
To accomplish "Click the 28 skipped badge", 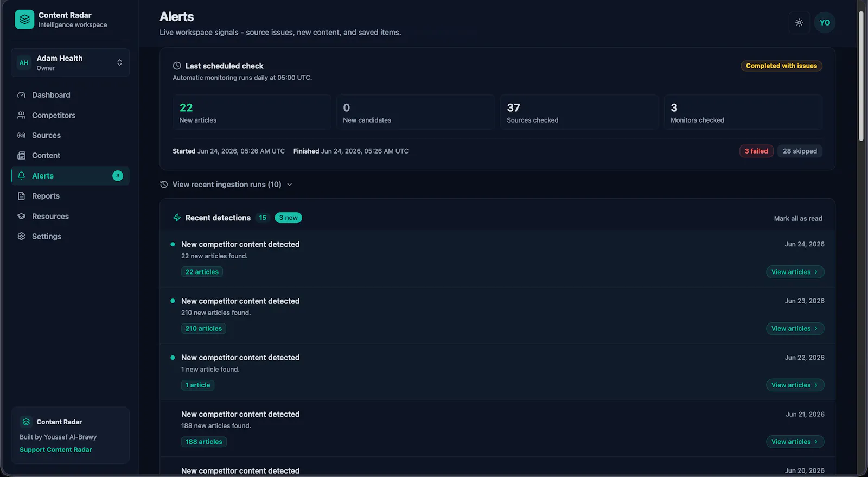I will point(800,151).
